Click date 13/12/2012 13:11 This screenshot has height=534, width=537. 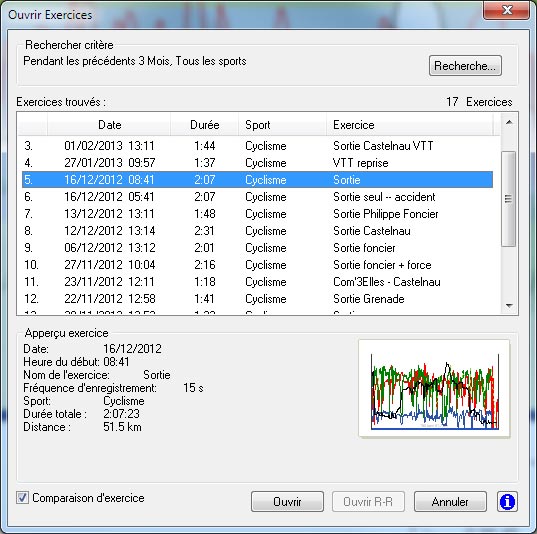[110, 214]
